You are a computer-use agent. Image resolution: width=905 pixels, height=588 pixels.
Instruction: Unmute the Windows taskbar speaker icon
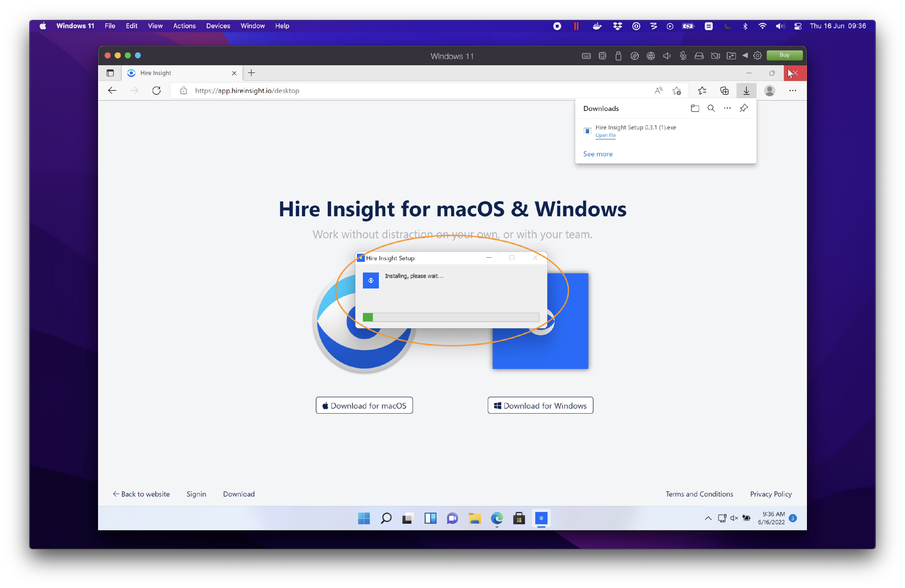734,518
